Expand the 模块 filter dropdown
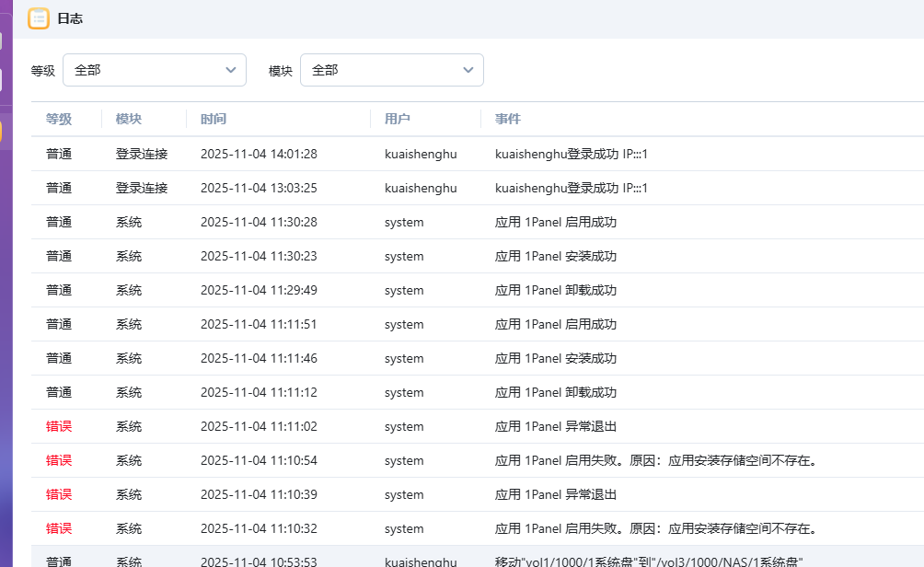Viewport: 924px width, 567px height. coord(391,70)
